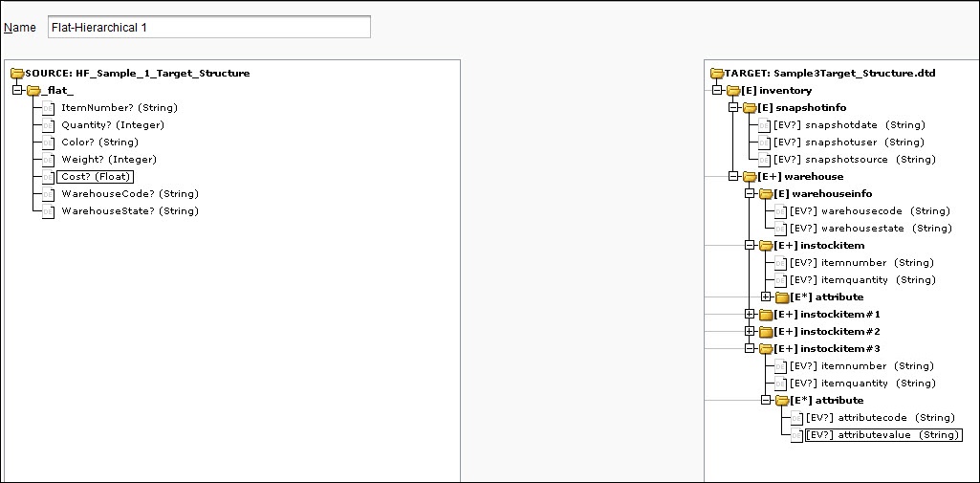Select the Cost? (Float) source field
980x483 pixels.
point(95,177)
